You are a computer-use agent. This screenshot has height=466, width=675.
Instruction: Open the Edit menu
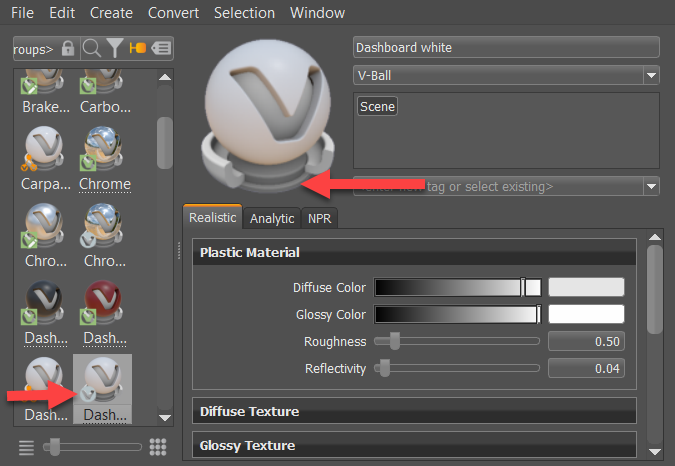tap(62, 13)
